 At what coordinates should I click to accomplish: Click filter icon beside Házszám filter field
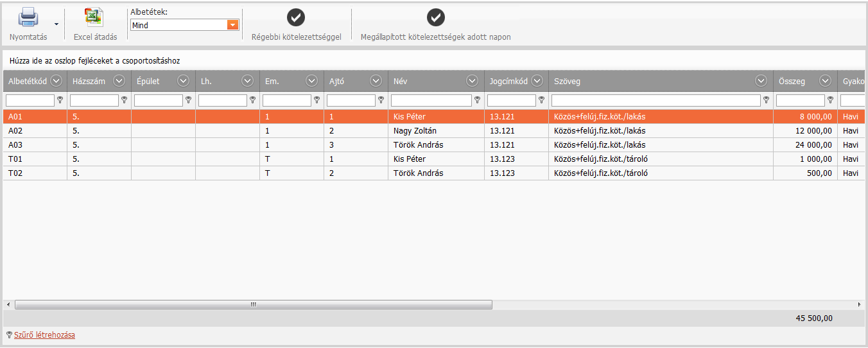pos(124,100)
